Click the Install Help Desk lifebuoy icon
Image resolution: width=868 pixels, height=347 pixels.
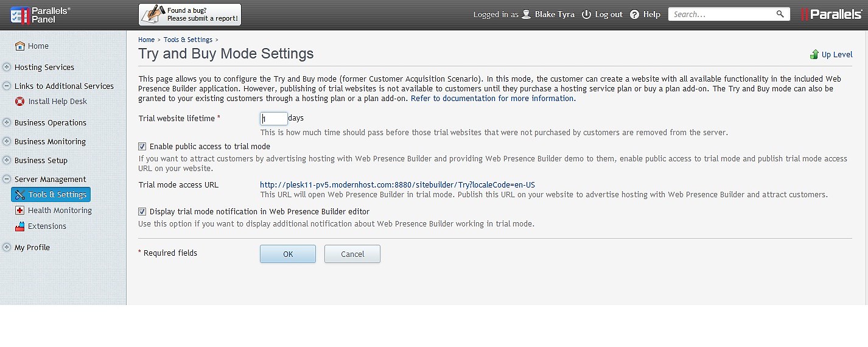coord(20,102)
